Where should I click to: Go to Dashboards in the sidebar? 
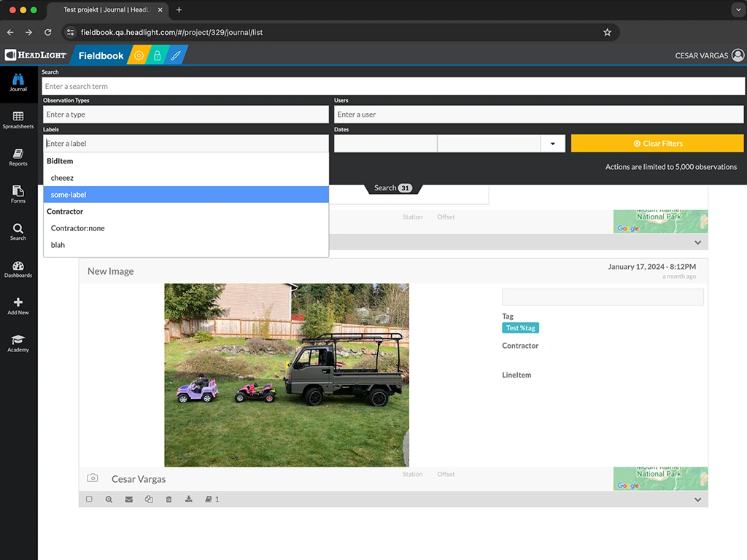click(18, 270)
